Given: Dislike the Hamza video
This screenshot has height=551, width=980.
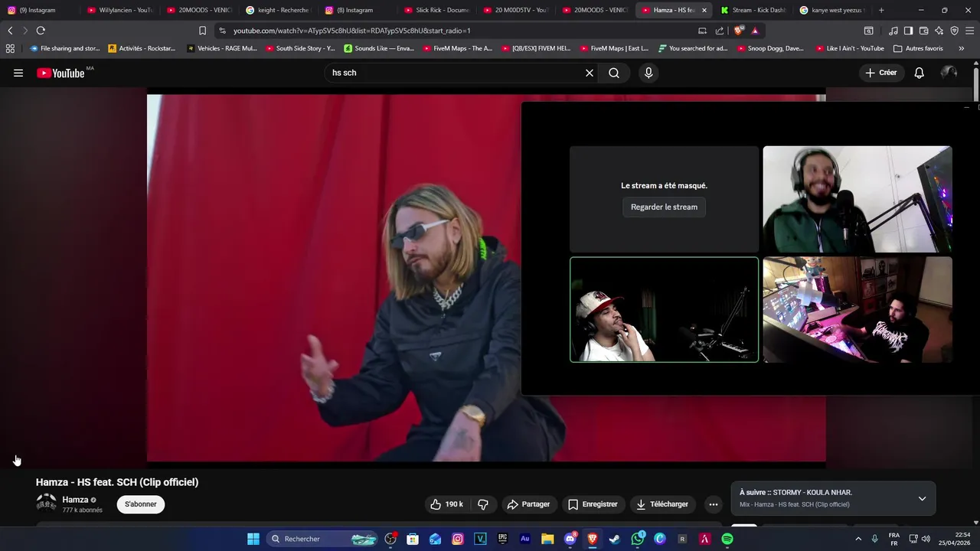Looking at the screenshot, I should tap(483, 504).
